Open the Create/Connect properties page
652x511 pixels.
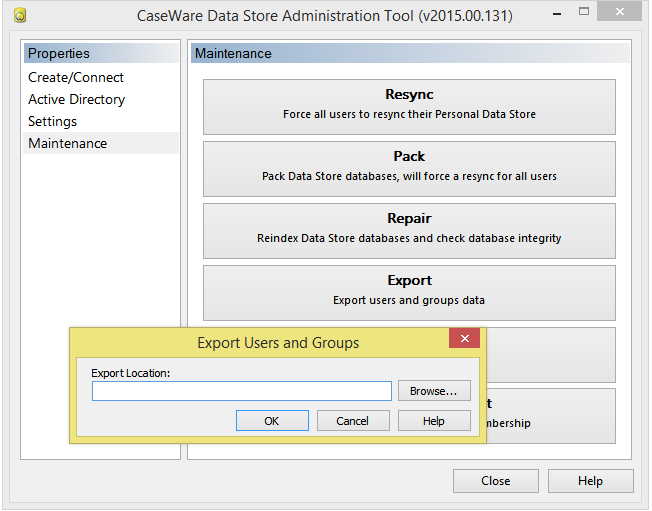pos(76,77)
